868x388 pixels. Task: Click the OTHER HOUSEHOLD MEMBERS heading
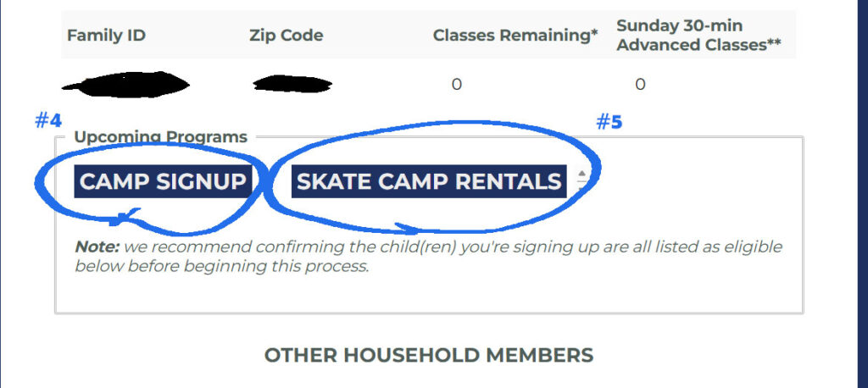click(429, 355)
